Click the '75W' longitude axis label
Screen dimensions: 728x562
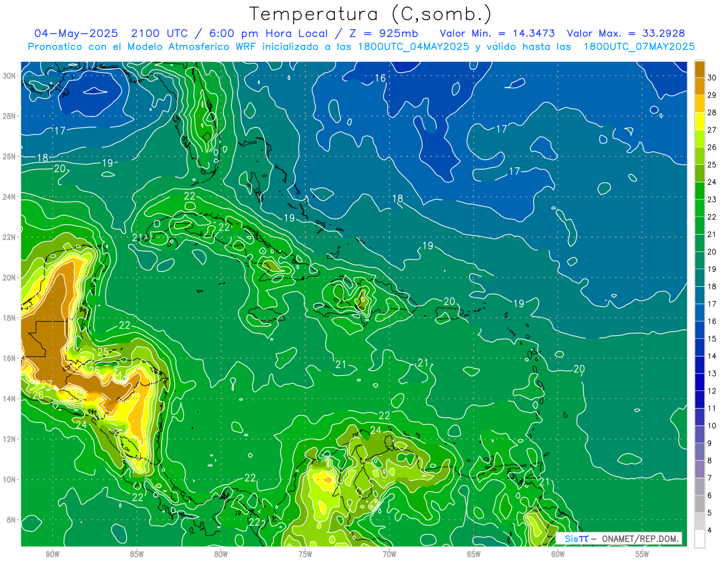(x=305, y=554)
